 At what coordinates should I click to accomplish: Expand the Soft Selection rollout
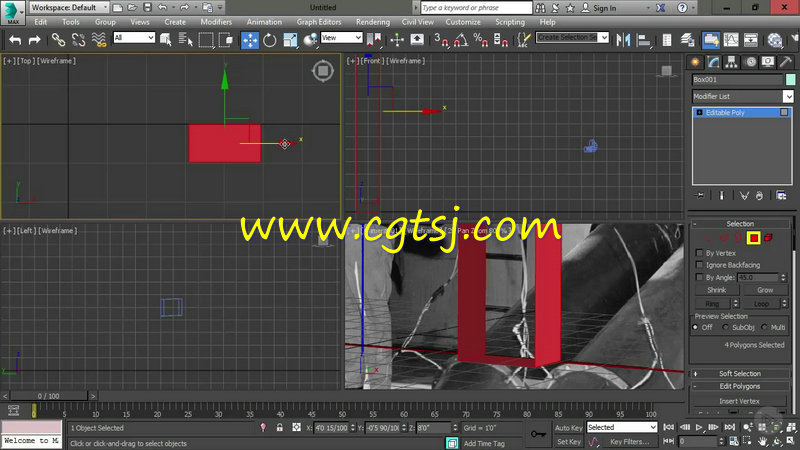[x=740, y=373]
